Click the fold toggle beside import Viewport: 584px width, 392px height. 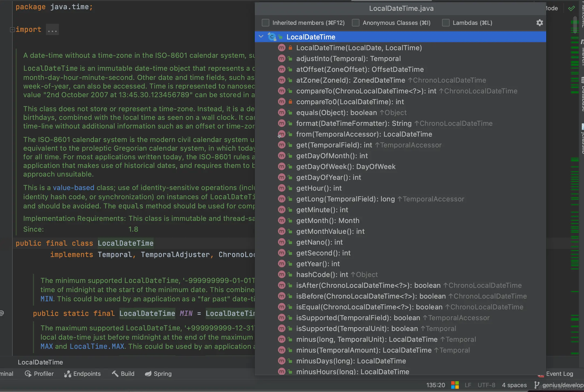tap(12, 29)
